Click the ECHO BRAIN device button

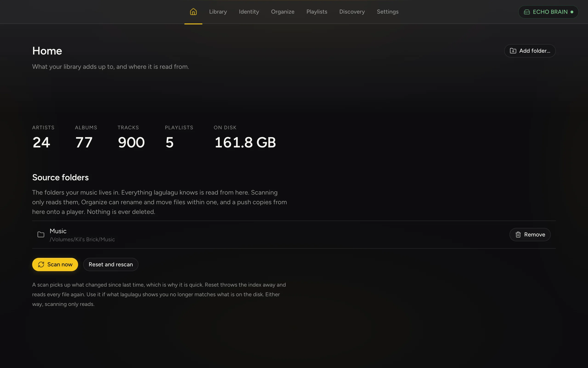pyautogui.click(x=548, y=12)
